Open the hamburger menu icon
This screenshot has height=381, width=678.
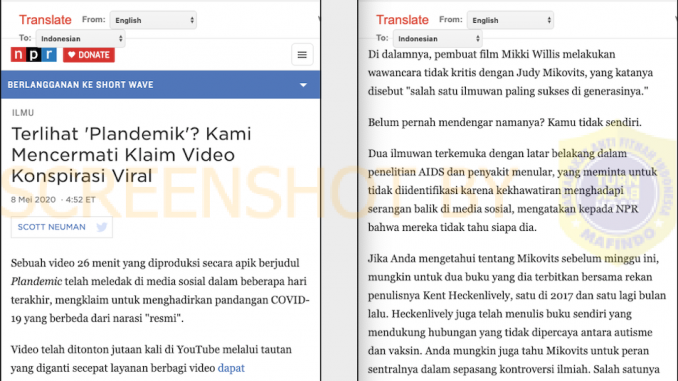302,55
